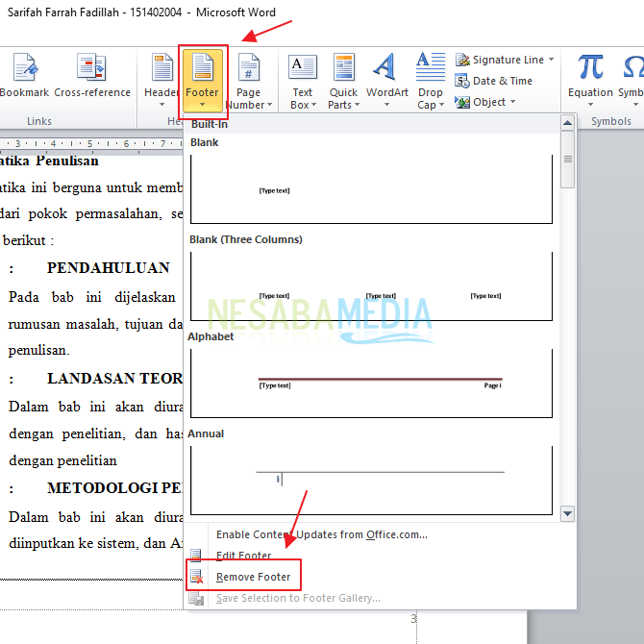Click the LANDASAN TEOR heading text
This screenshot has width=644, height=644.
114,379
